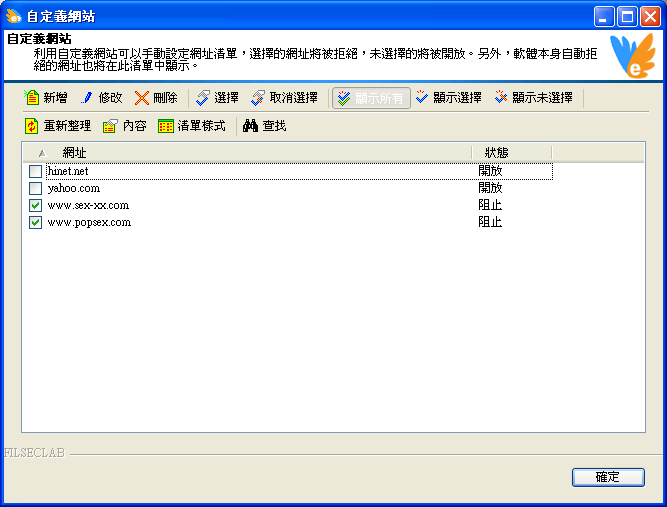Click the 確定 (OK) button

607,477
